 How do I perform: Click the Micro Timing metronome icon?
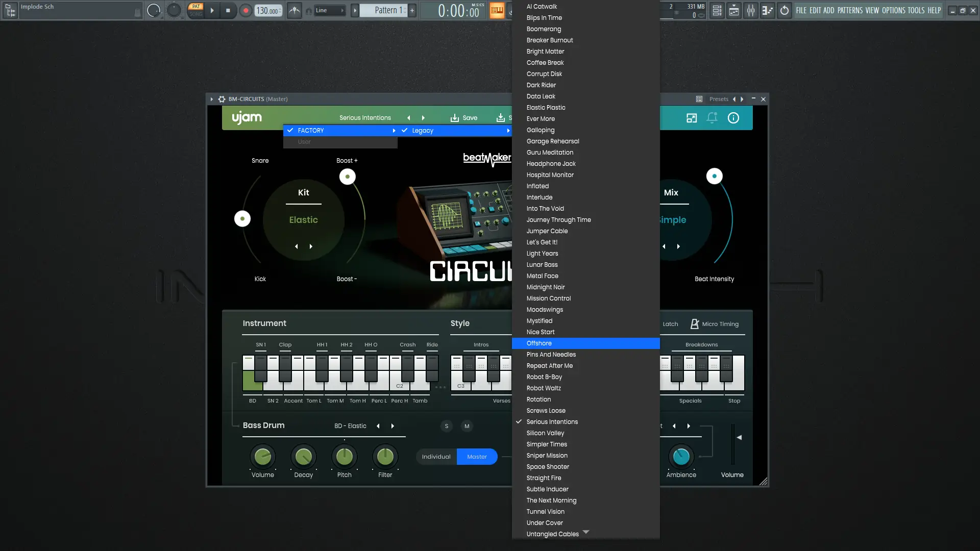click(695, 324)
